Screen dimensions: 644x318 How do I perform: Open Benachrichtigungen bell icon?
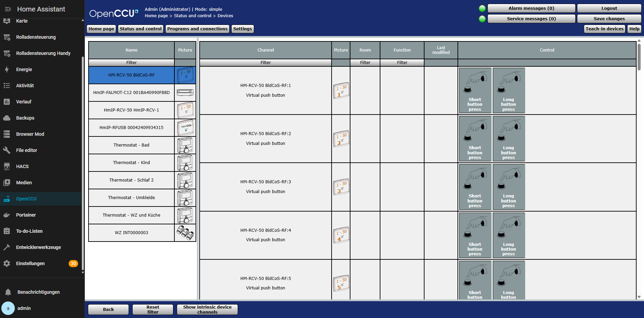[8, 292]
